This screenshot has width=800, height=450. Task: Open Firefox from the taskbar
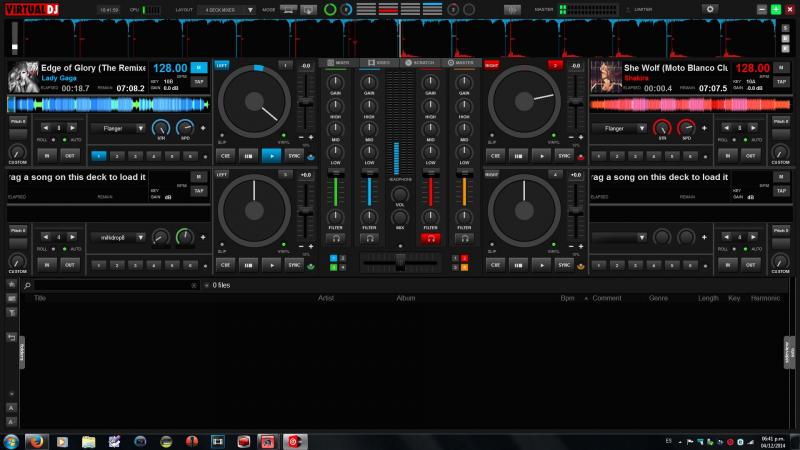36,441
